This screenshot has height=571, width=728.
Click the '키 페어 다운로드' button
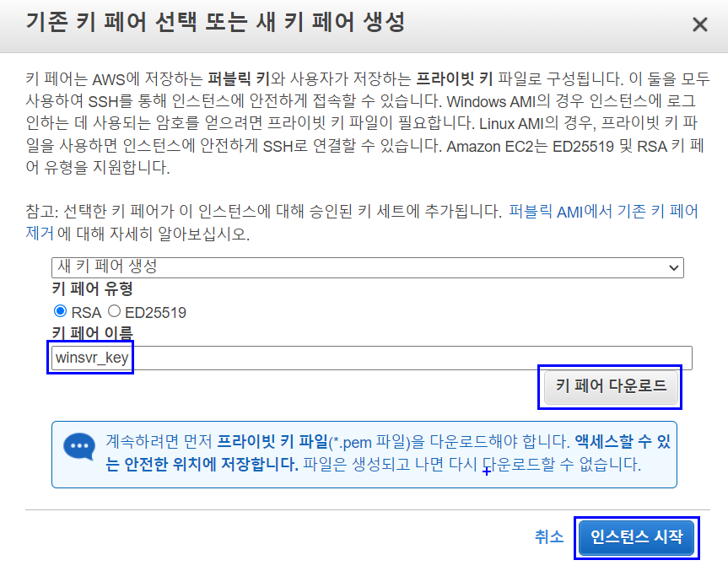click(x=611, y=386)
